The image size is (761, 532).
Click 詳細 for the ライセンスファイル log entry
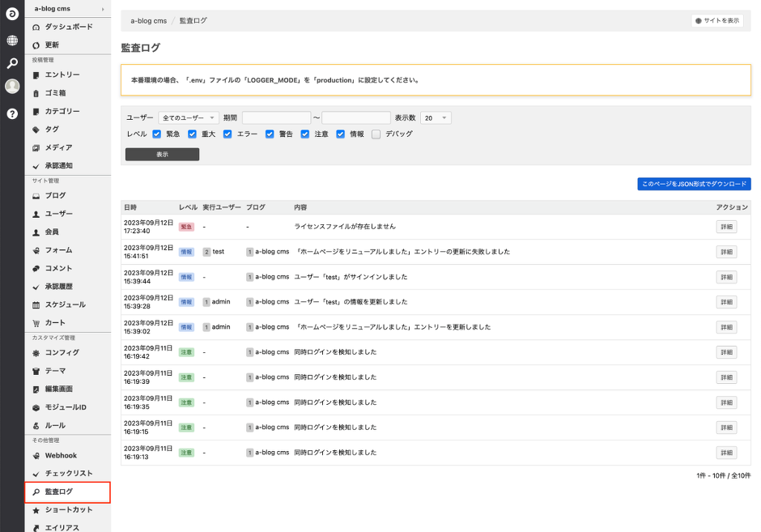[x=726, y=227]
